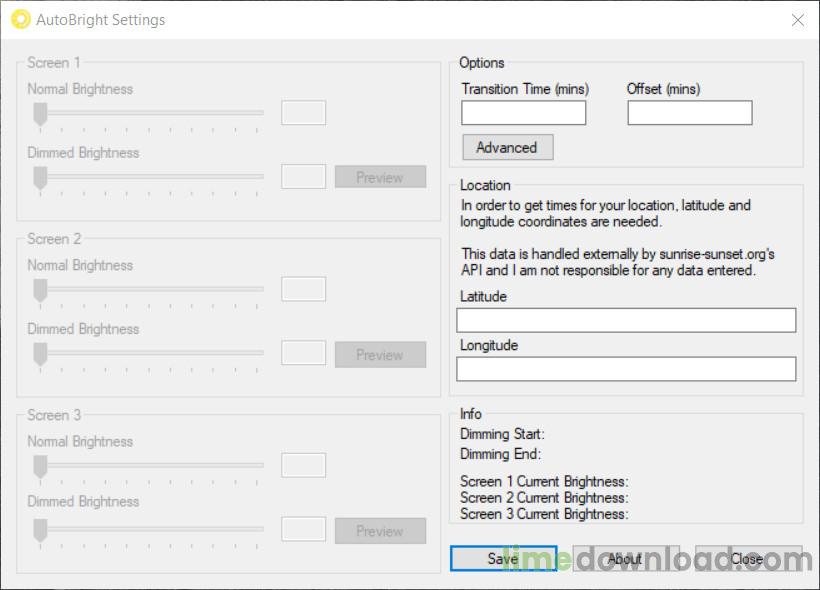Image resolution: width=820 pixels, height=590 pixels.
Task: Focus the Transition Time input field
Action: click(x=523, y=112)
